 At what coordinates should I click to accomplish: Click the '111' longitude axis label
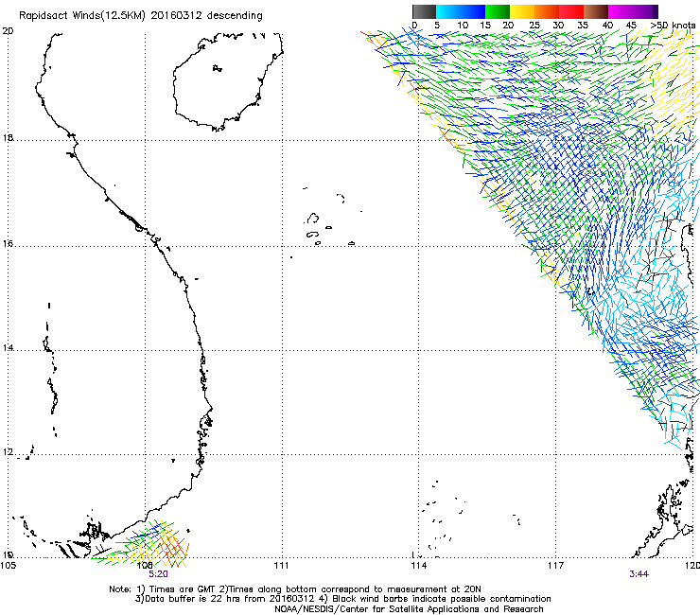tap(281, 566)
